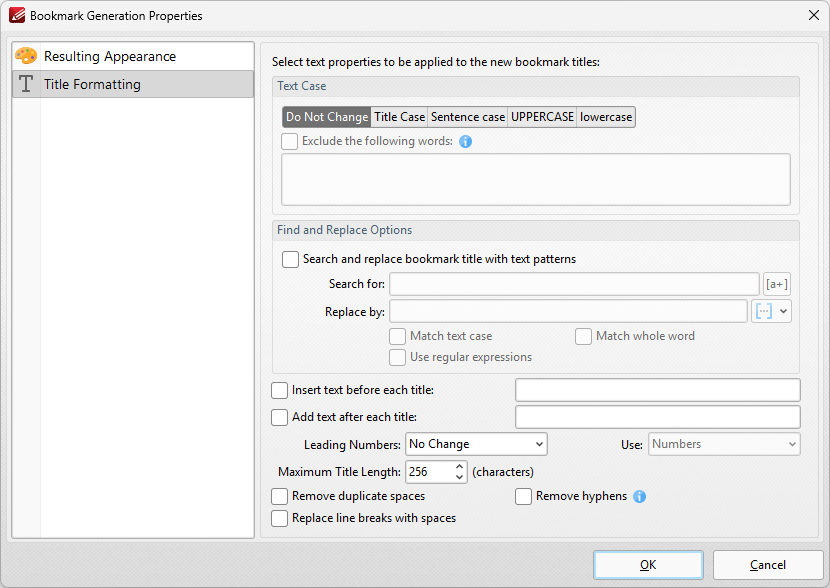830x588 pixels.
Task: Check Match whole word
Action: [583, 336]
